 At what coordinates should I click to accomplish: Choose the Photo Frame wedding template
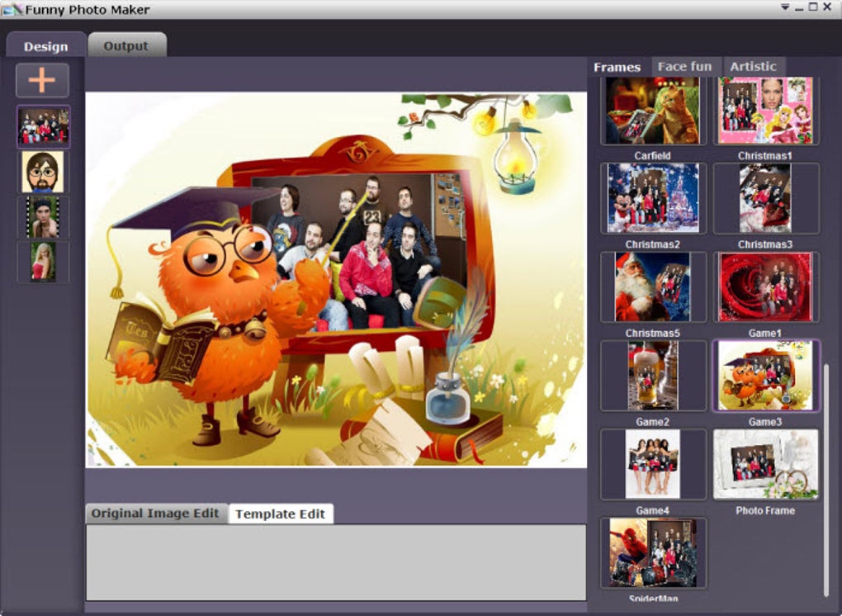click(766, 464)
